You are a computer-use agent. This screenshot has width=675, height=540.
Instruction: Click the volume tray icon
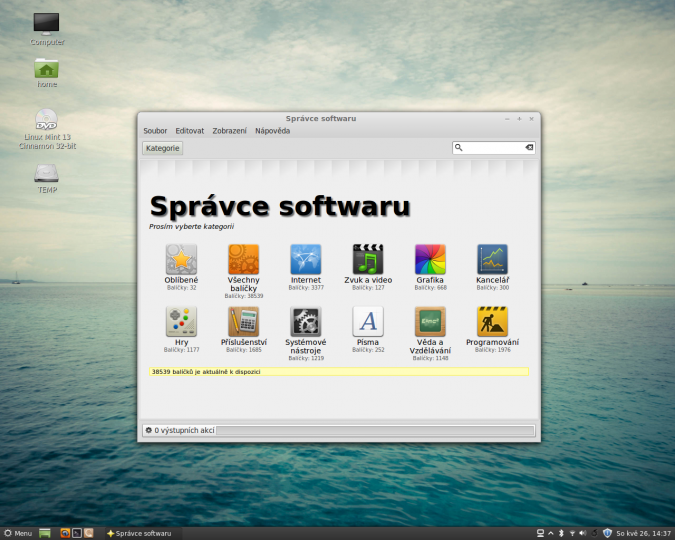pos(583,534)
